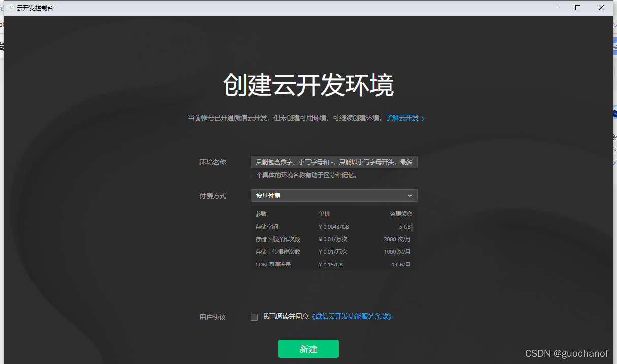Screen dimensions: 617x364
Task: Click the 2000 次/月 free quota value
Action: coord(397,239)
